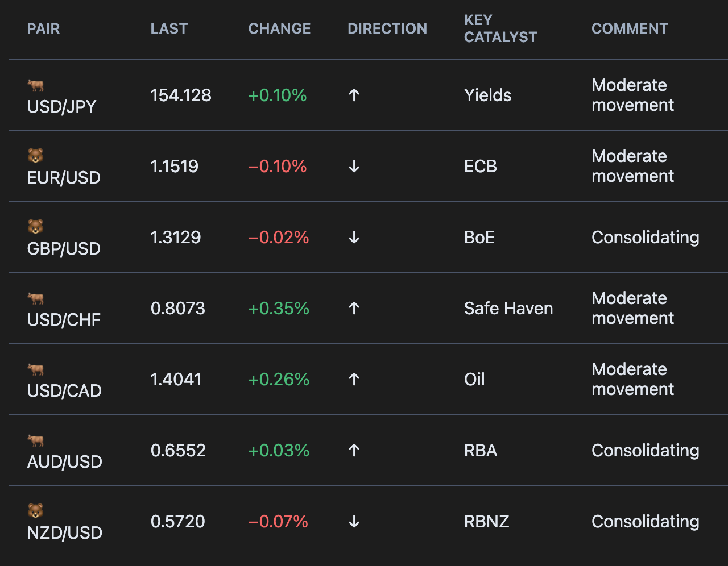728x566 pixels.
Task: Click the +0.26% change value
Action: pyautogui.click(x=279, y=379)
